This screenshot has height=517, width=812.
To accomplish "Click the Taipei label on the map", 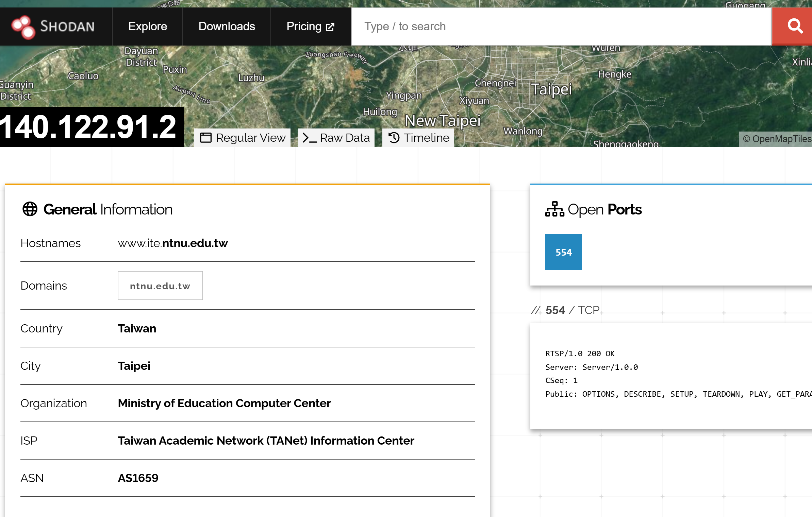I will coord(551,89).
